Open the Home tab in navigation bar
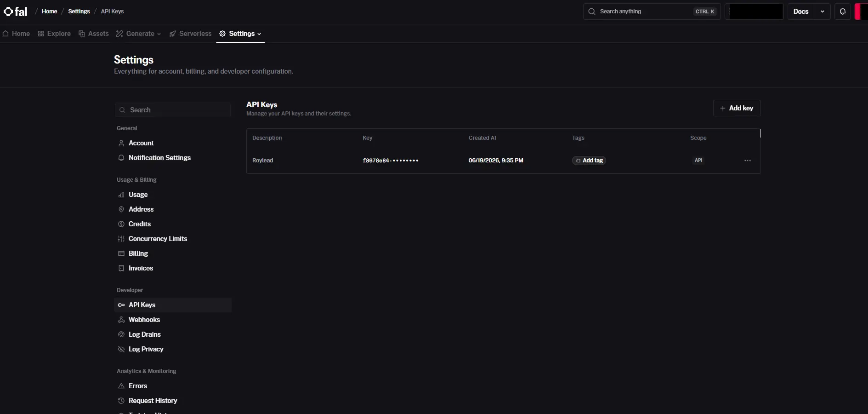The image size is (868, 414). [17, 34]
